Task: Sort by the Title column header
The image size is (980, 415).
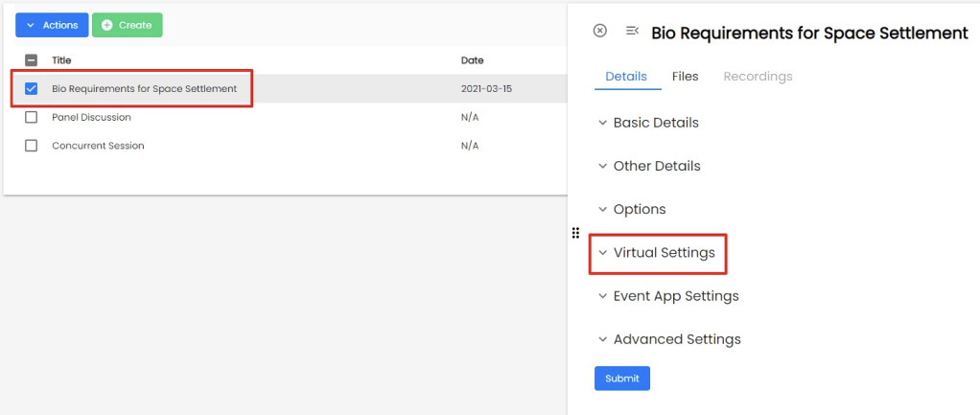Action: click(61, 60)
